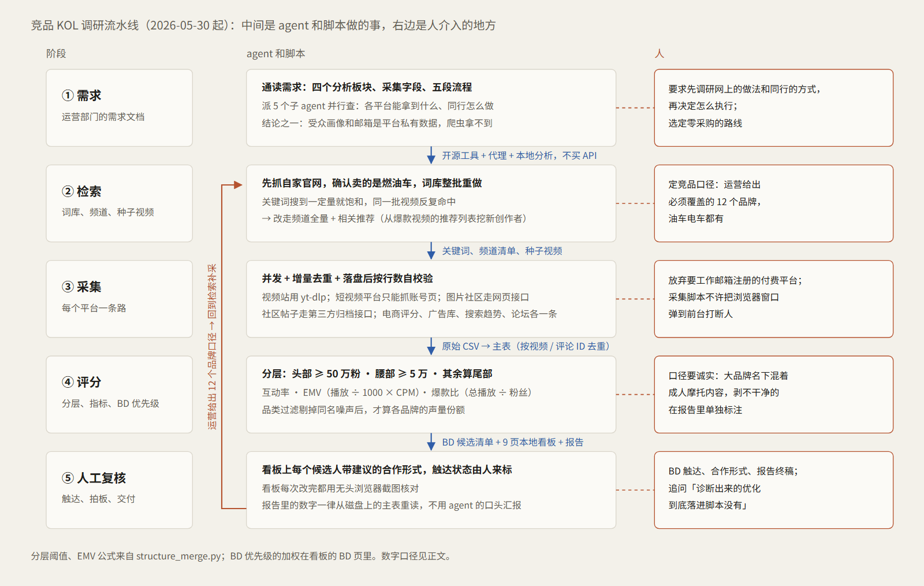924x586 pixels.
Task: Click the subtitle 词库、频道、种子视频
Action: (x=108, y=212)
